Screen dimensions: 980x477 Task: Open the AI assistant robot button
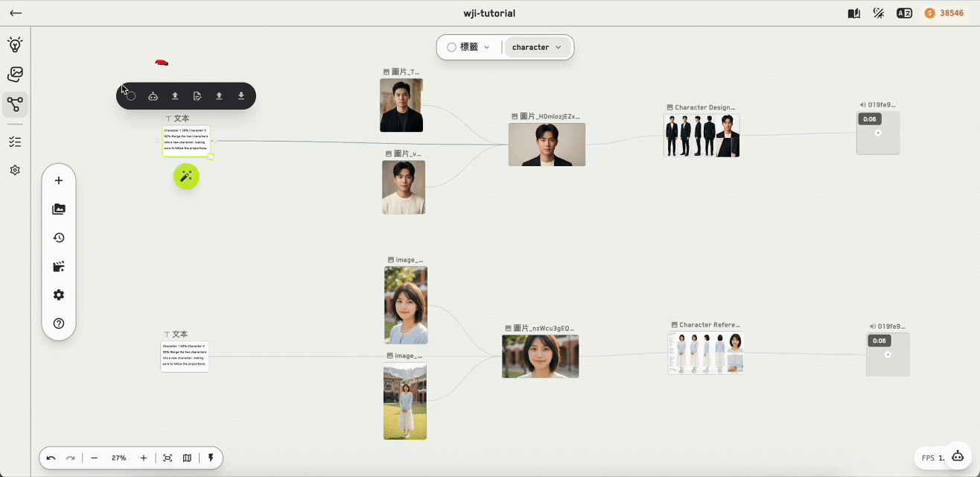[x=958, y=456]
